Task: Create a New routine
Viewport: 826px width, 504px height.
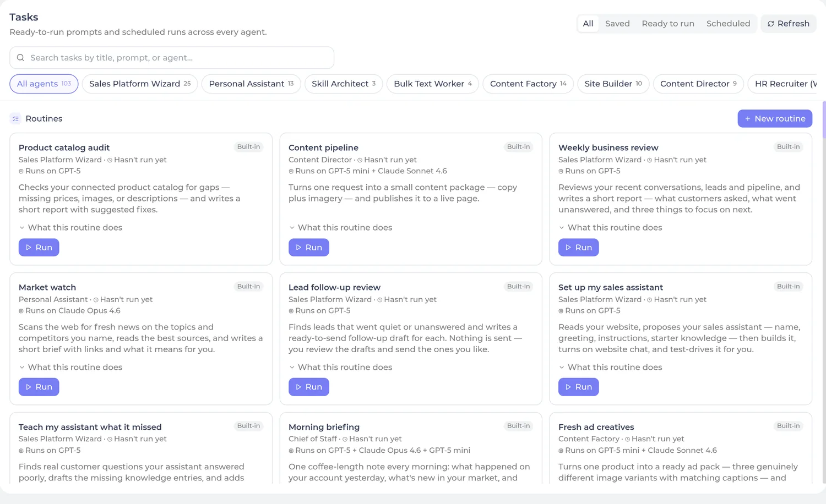Action: (x=775, y=119)
